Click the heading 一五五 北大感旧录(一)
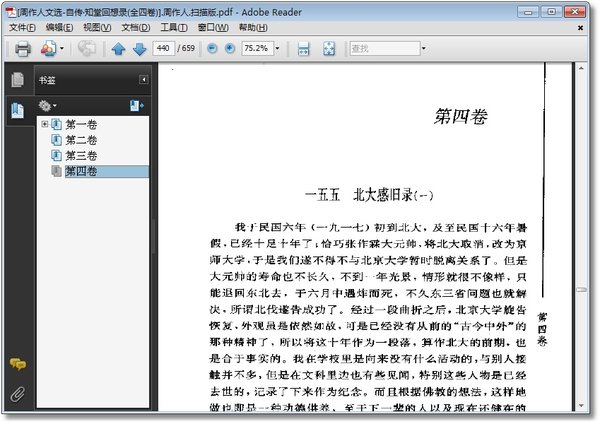 click(x=368, y=195)
